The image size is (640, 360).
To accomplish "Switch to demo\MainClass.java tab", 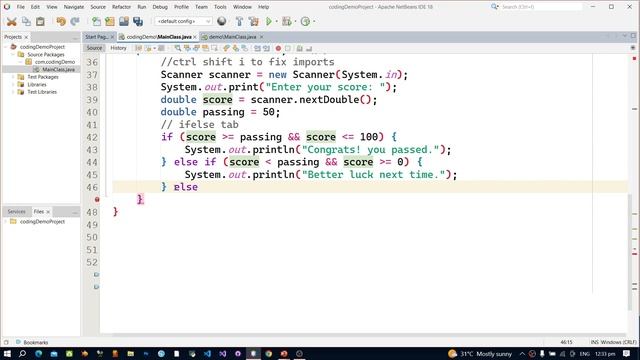I will (232, 37).
